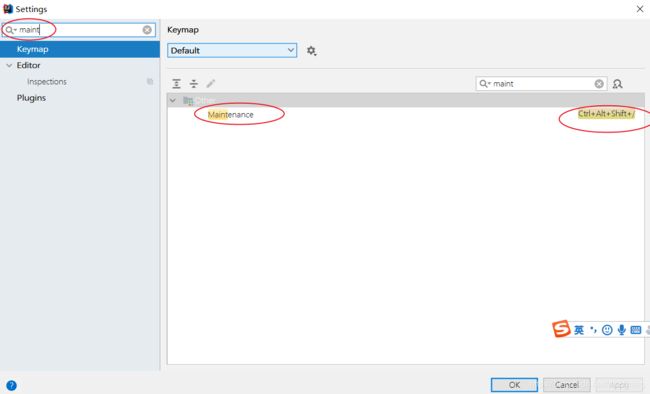This screenshot has height=394, width=650.
Task: Open Sogou soft keyboard icon
Action: click(x=635, y=330)
